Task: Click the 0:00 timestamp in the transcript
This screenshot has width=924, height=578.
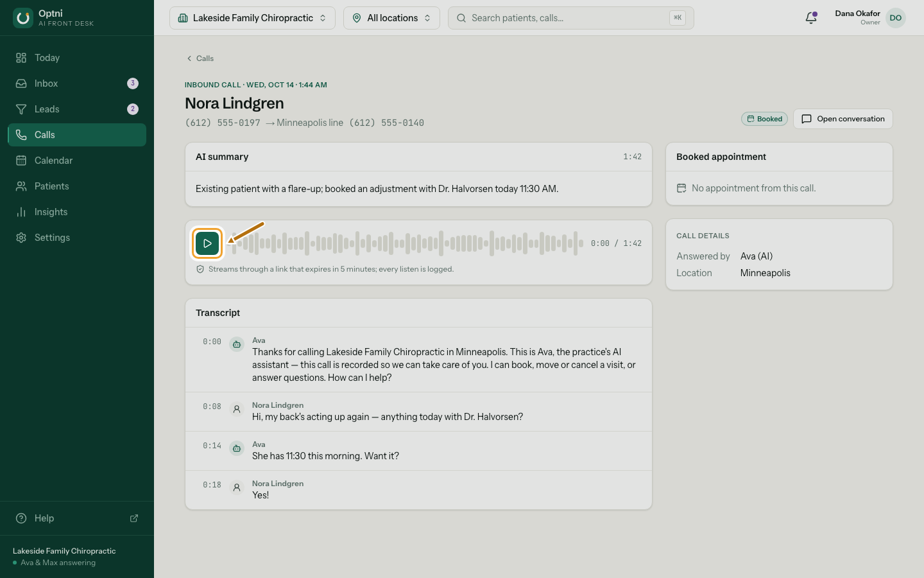Action: coord(212,342)
